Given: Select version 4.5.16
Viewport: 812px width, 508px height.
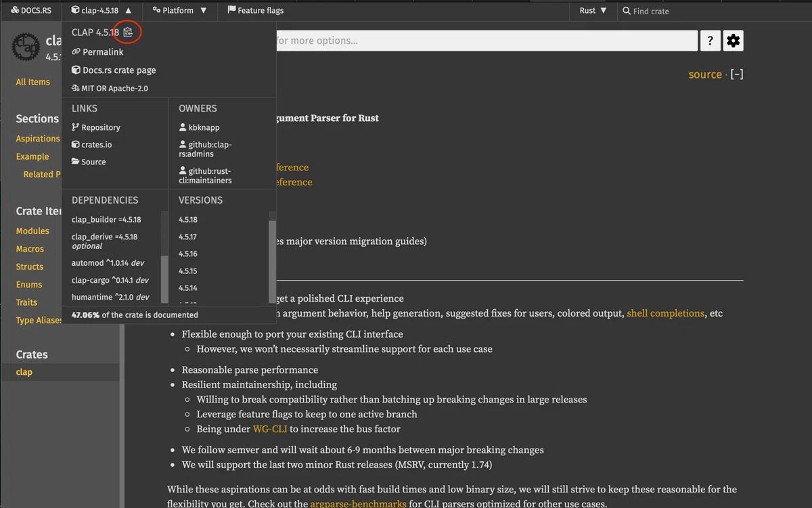Looking at the screenshot, I should (188, 254).
